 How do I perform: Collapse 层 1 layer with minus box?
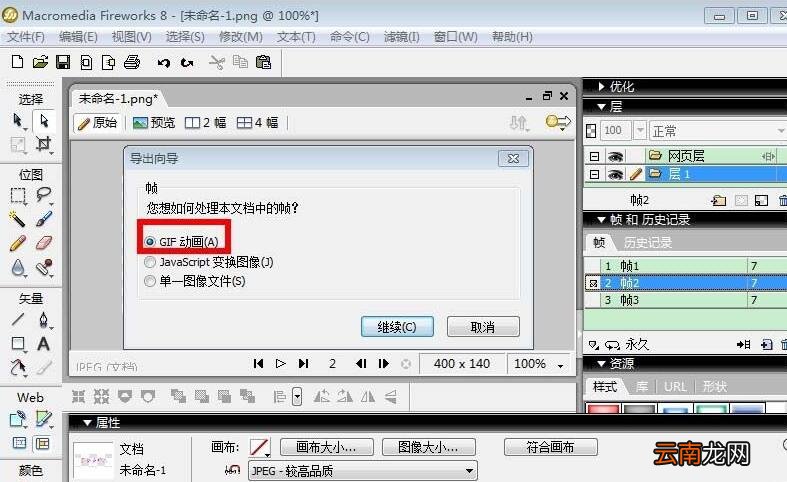point(594,174)
